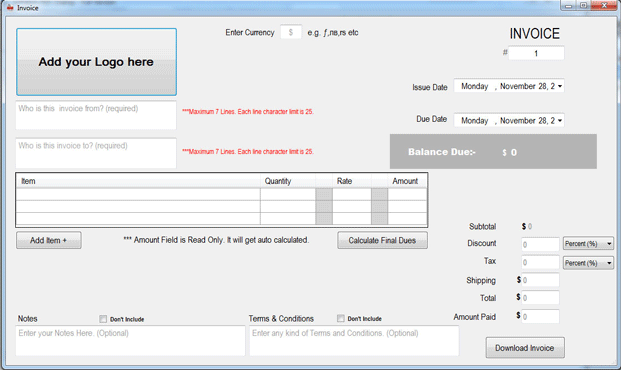
Task: Click the 'Who is this invoice to' box
Action: coord(96,153)
